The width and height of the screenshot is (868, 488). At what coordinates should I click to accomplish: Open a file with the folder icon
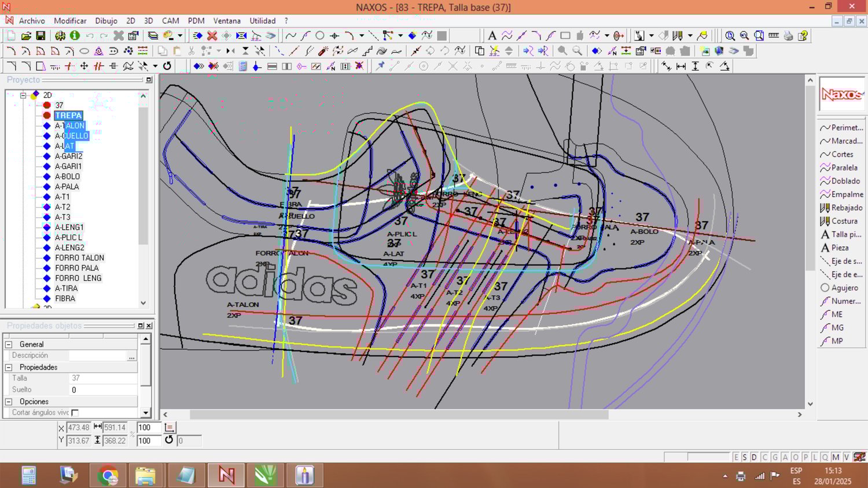[x=26, y=36]
